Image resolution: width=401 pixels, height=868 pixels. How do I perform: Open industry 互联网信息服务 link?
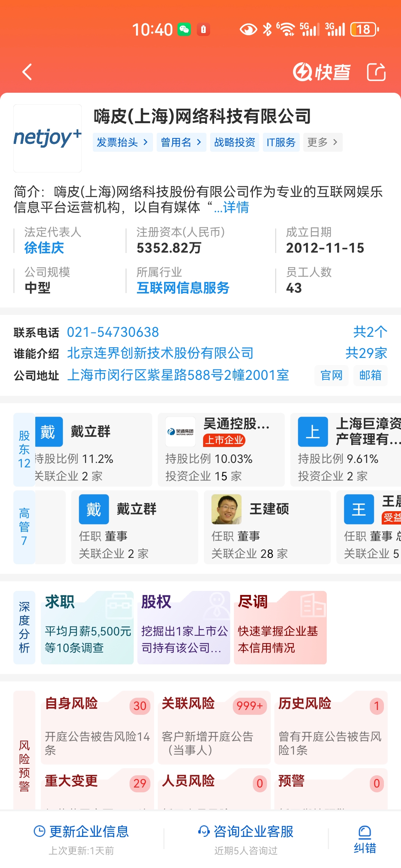[183, 288]
